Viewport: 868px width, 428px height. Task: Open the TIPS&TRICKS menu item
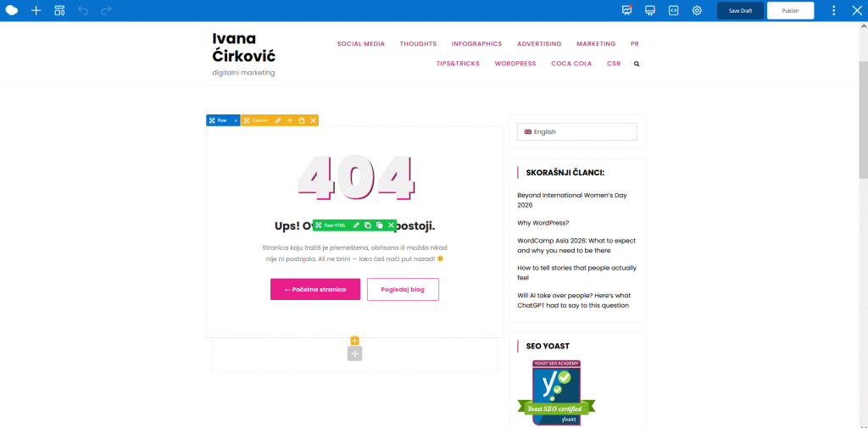(458, 64)
